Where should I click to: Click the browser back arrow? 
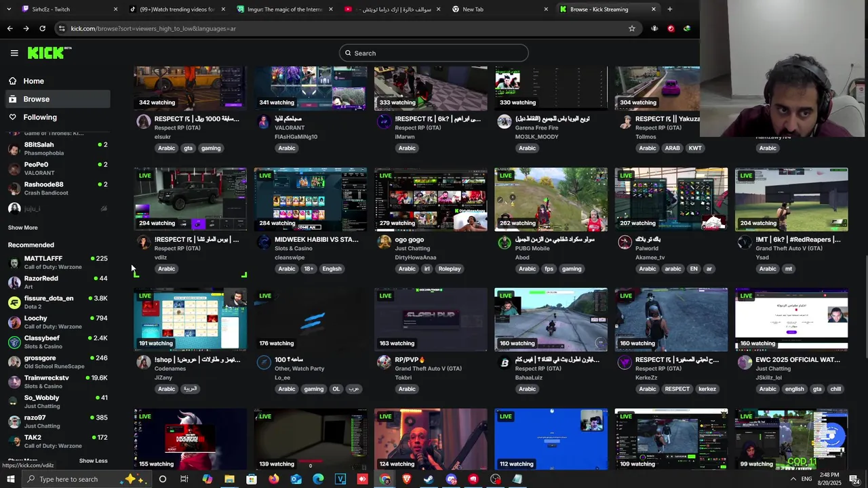tap(9, 28)
